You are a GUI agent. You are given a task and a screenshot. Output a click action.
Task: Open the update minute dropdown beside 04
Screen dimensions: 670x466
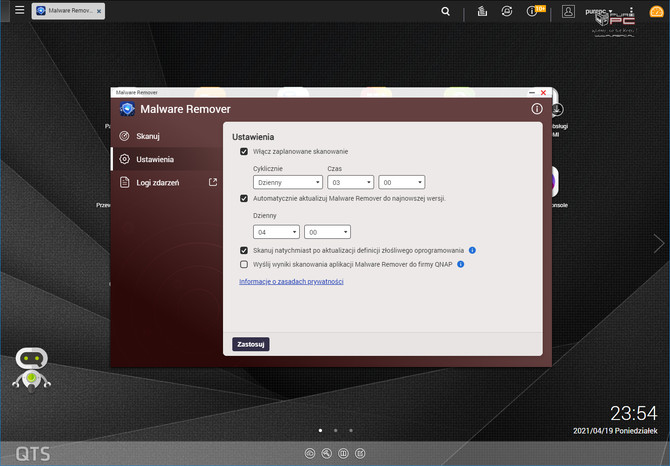pos(327,232)
